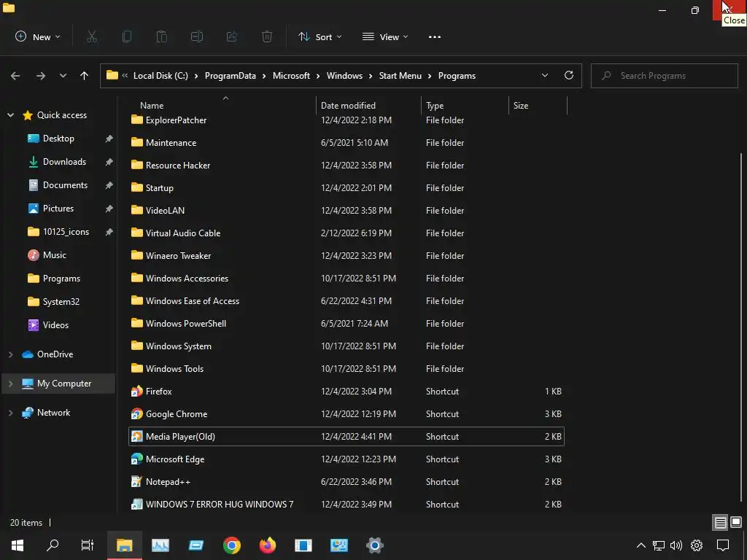Select the Notepad++ shortcut file
Viewport: 747px width, 560px height.
[347, 482]
